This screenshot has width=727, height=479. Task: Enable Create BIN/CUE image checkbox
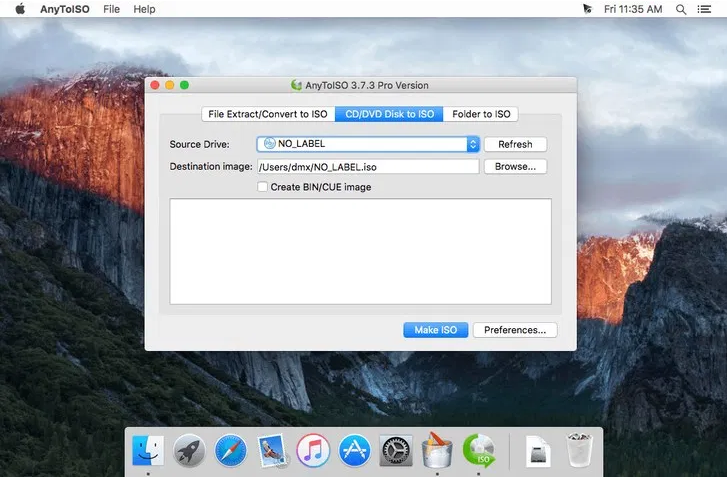[263, 187]
